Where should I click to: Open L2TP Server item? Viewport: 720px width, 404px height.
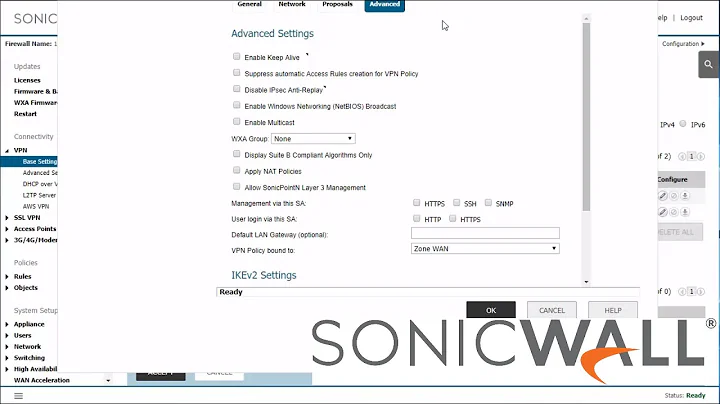(x=39, y=195)
